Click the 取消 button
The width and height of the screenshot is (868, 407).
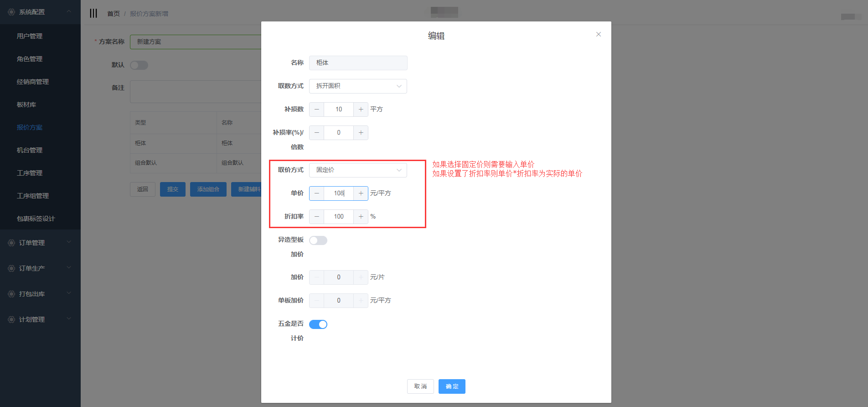420,386
